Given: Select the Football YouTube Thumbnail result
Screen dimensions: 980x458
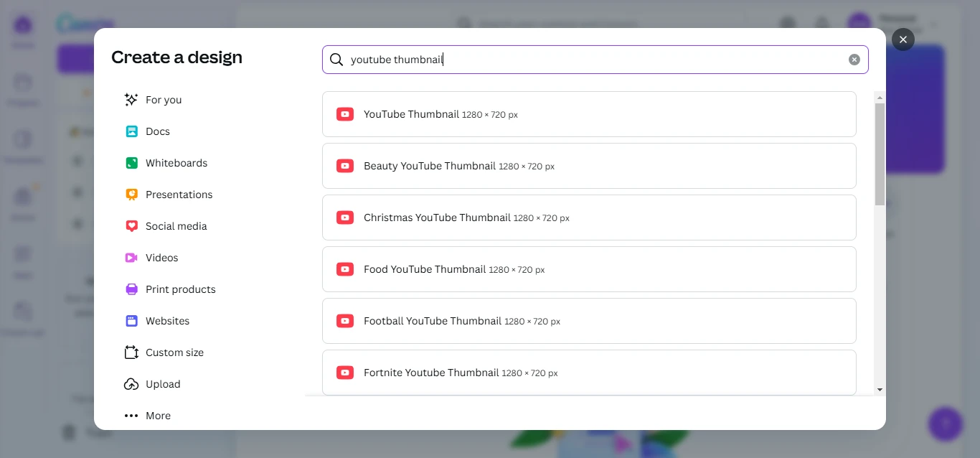Looking at the screenshot, I should click(x=589, y=321).
